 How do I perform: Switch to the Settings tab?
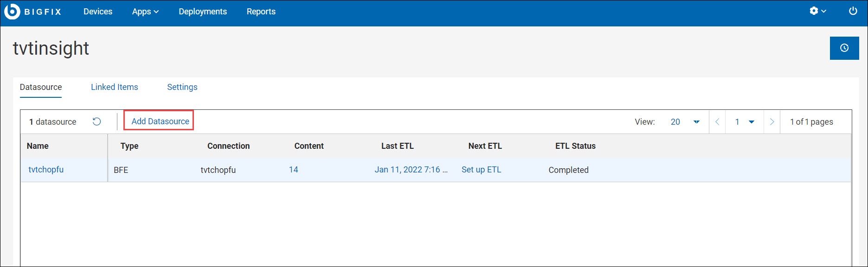[x=182, y=87]
